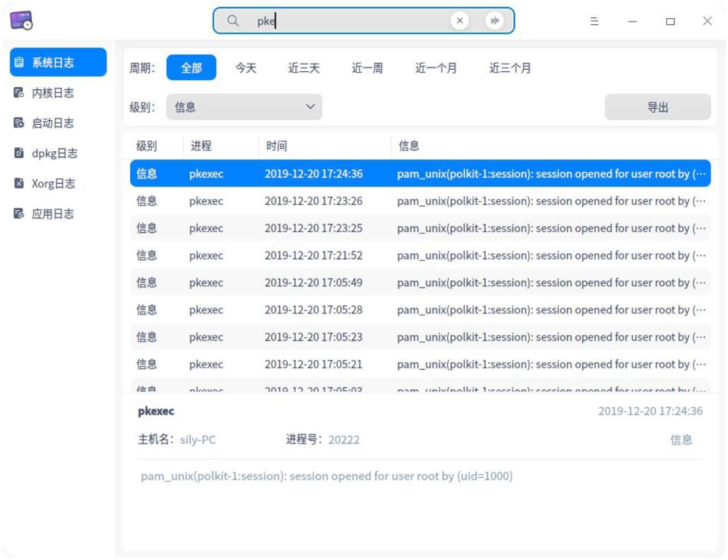Click the search magnifier icon
Screen dimensions: 728x560
pyautogui.click(x=233, y=20)
